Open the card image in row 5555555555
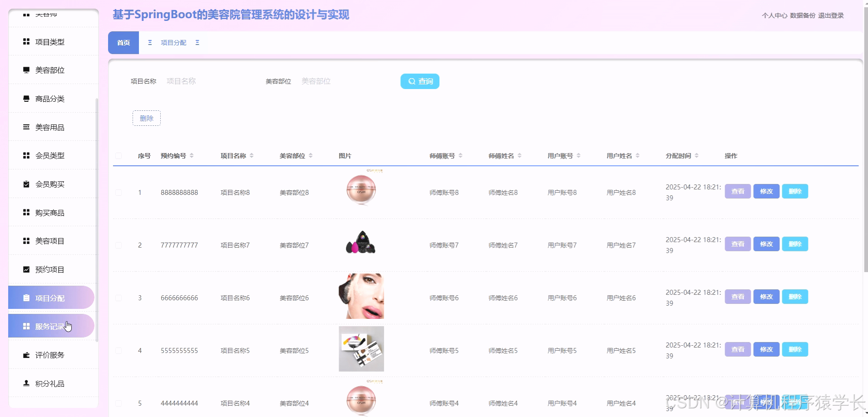The width and height of the screenshot is (868, 417). [x=361, y=349]
